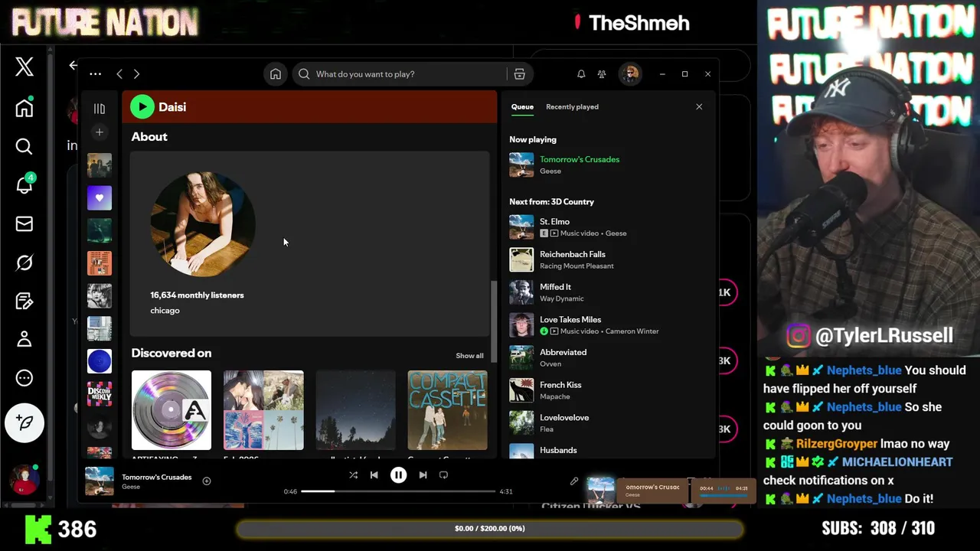The image size is (980, 551).
Task: Click the plus create-playlist button in sidebar
Action: (100, 132)
